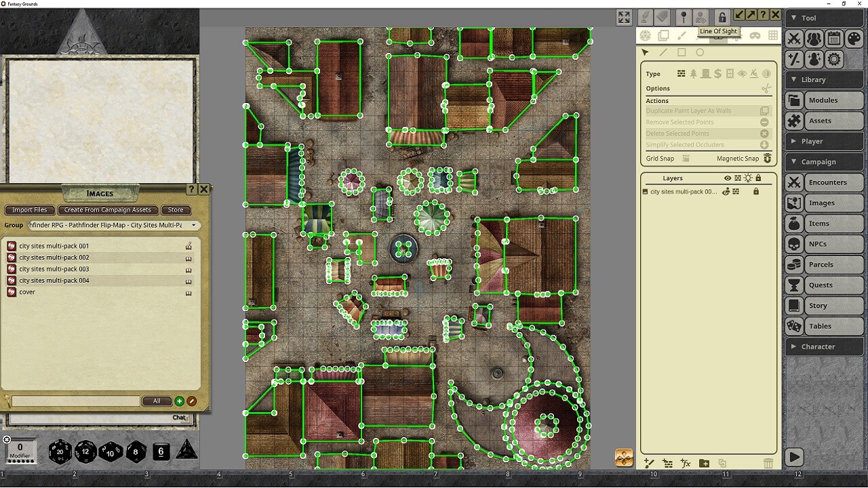Select the circle occluder drawing tool
The image size is (868, 488).
coord(700,52)
